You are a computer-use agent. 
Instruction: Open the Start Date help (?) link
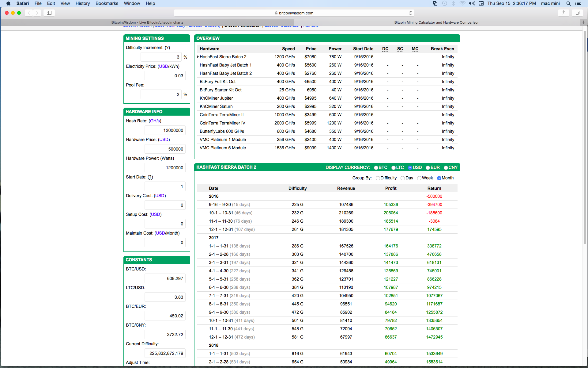click(150, 177)
